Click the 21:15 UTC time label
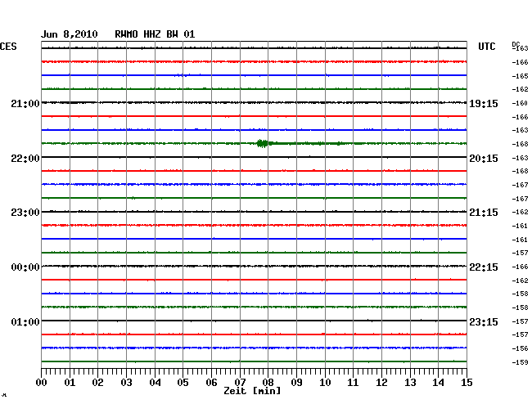532x404 pixels. tap(484, 213)
